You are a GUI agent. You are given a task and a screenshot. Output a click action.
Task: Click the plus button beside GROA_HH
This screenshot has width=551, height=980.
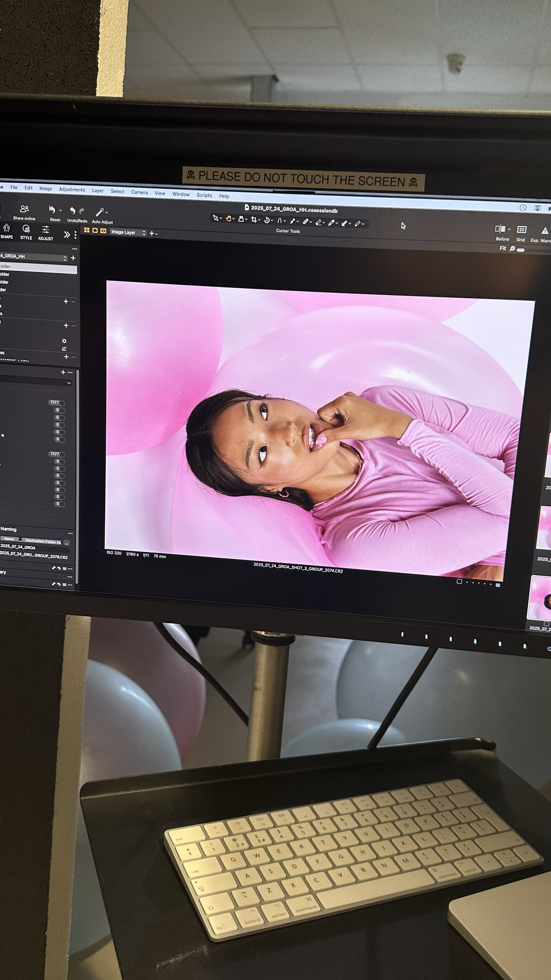73,258
